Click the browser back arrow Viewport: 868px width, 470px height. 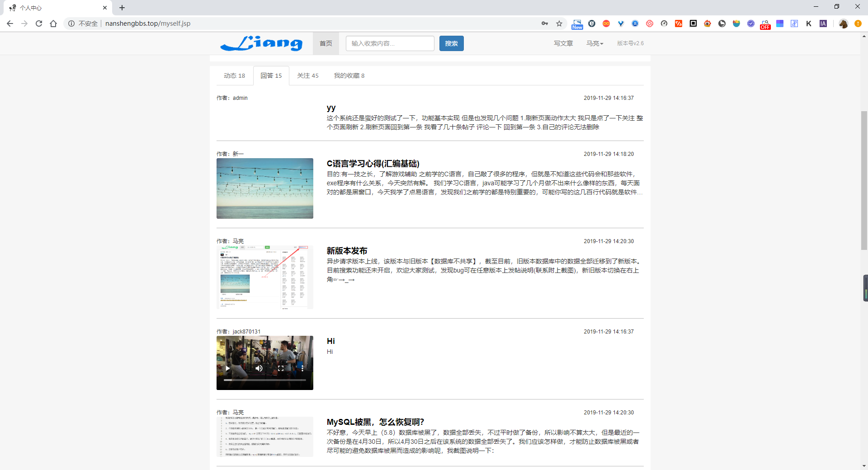[10, 23]
